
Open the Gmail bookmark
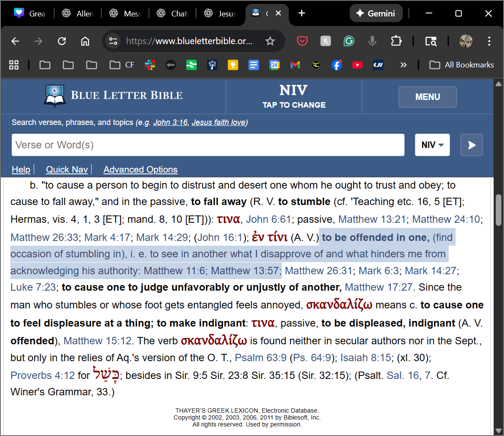pyautogui.click(x=295, y=65)
